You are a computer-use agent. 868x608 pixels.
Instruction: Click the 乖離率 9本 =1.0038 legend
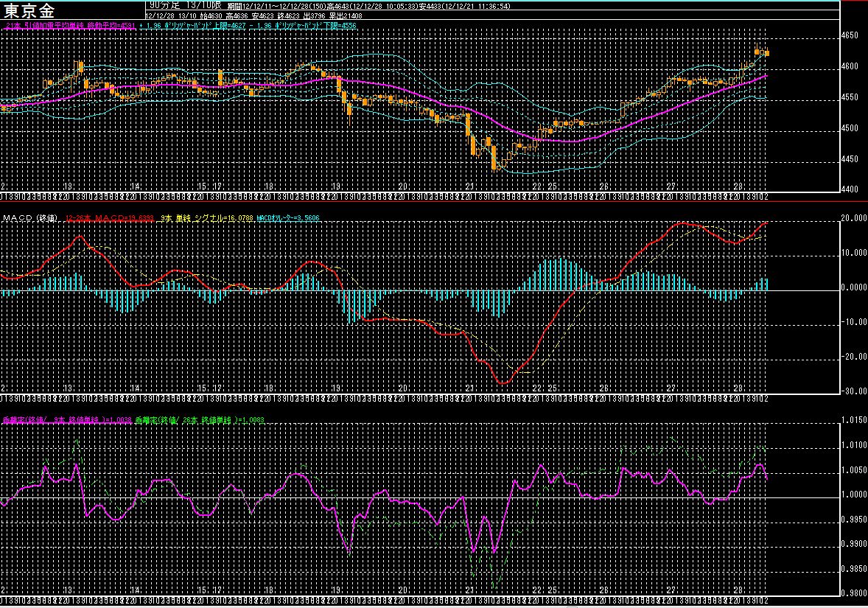point(67,420)
